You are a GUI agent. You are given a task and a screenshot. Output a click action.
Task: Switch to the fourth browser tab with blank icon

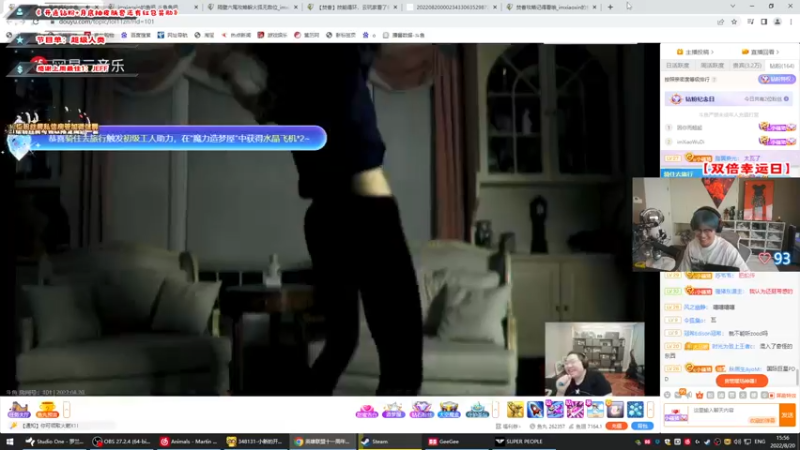coord(452,7)
